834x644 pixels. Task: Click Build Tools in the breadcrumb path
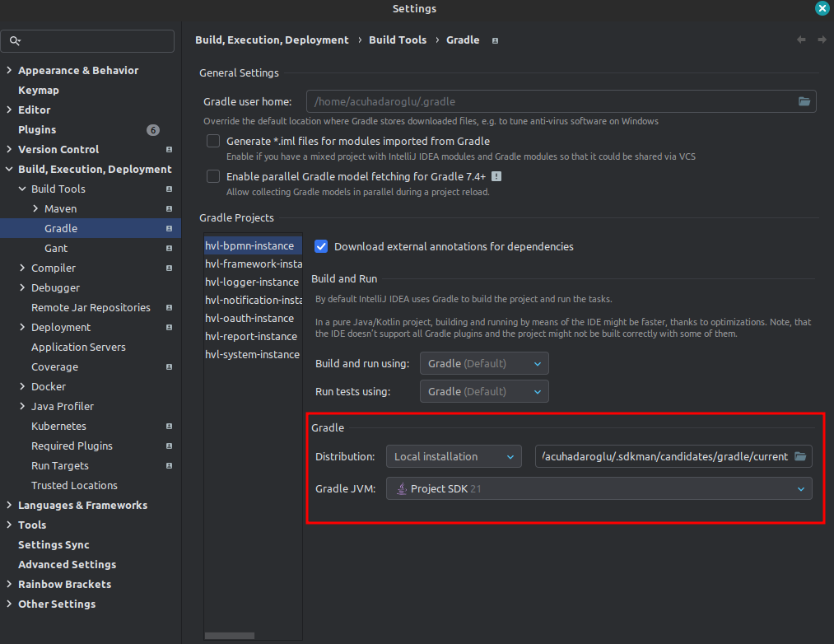pyautogui.click(x=398, y=40)
